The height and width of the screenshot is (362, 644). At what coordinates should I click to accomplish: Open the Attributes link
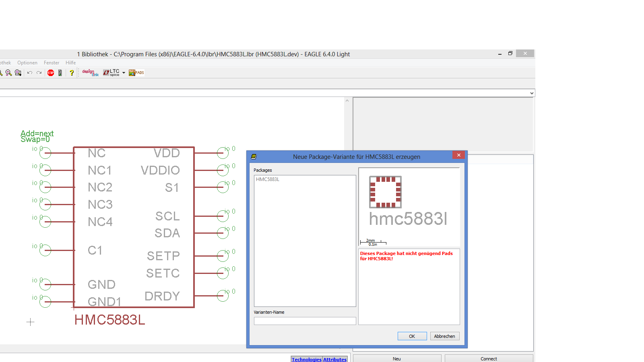point(335,360)
